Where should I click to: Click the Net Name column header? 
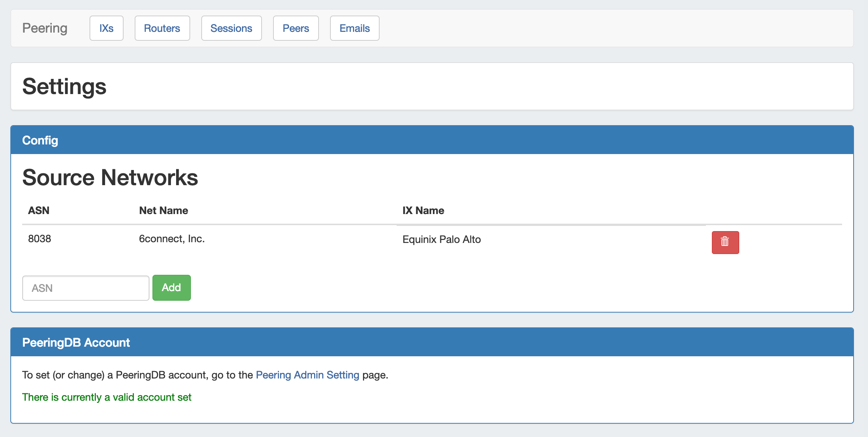coord(163,210)
